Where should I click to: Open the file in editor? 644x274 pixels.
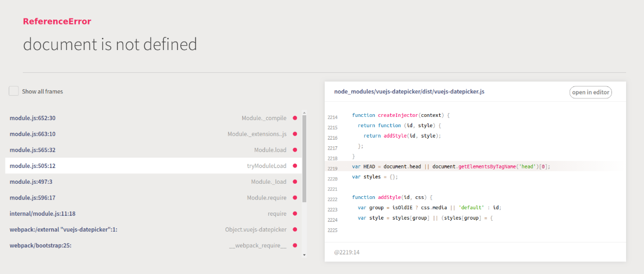click(591, 92)
